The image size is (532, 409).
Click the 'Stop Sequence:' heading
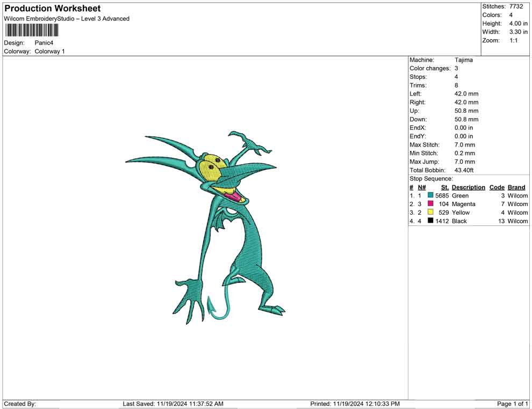click(x=431, y=178)
